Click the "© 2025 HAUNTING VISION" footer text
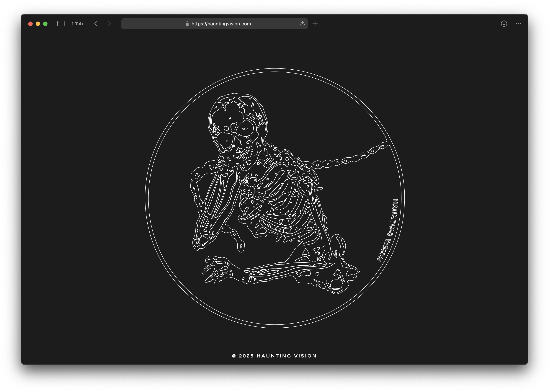This screenshot has height=392, width=549. [x=274, y=356]
